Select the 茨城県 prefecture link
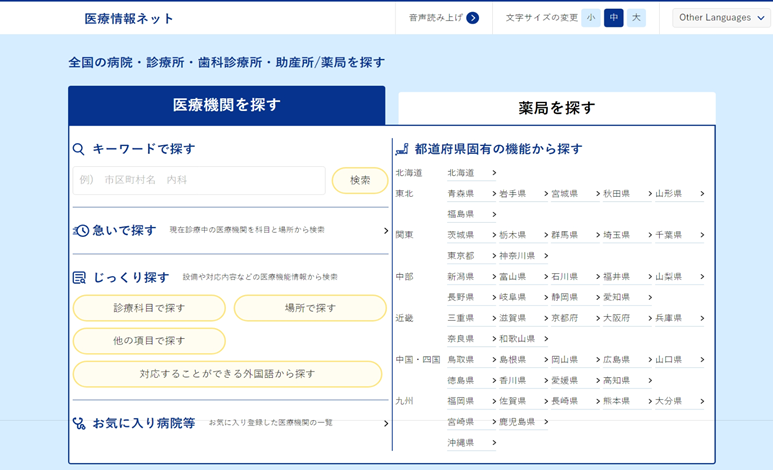773x470 pixels. [472, 235]
